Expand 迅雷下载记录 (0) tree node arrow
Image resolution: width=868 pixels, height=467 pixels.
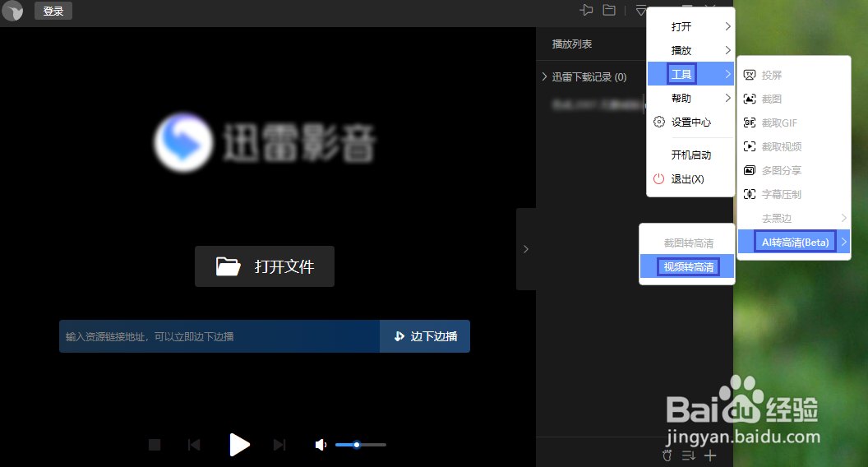(545, 76)
